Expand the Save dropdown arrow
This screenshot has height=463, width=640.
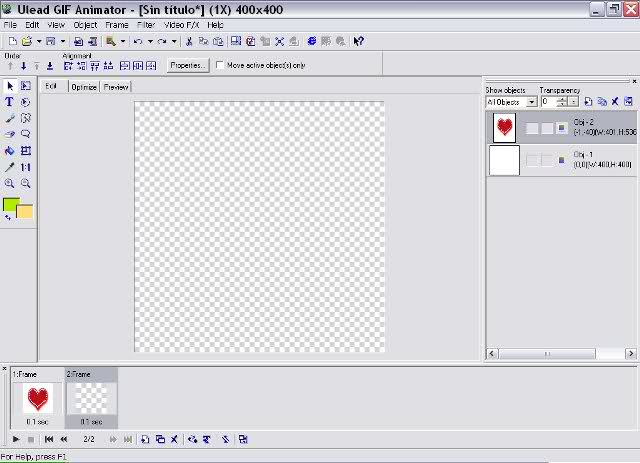pos(62,41)
